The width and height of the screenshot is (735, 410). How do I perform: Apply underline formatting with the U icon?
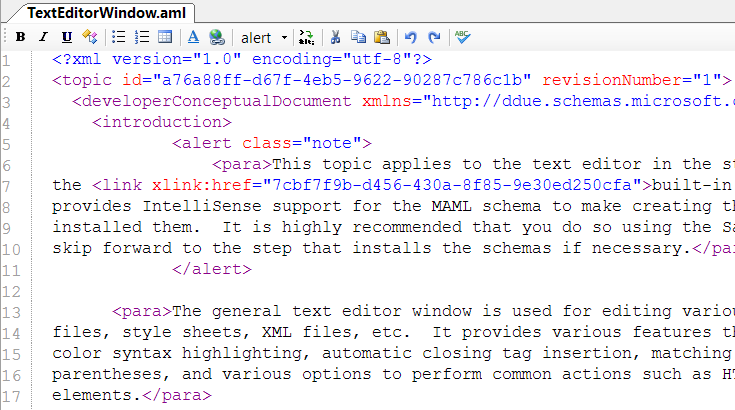pyautogui.click(x=67, y=37)
